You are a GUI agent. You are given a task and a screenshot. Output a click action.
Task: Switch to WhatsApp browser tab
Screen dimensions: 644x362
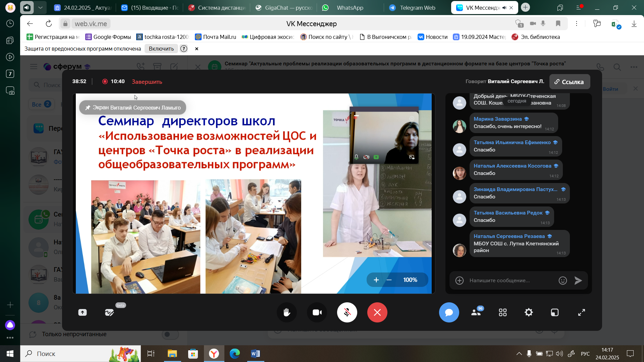[x=350, y=8]
